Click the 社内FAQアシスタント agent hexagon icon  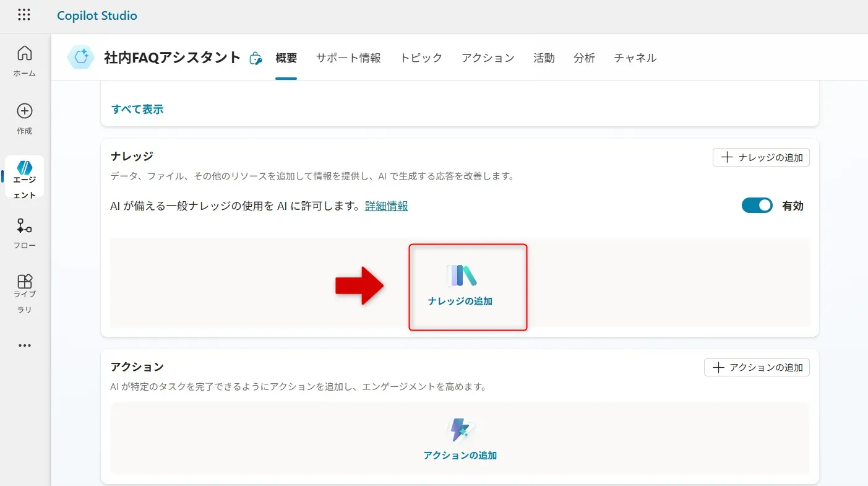click(81, 58)
